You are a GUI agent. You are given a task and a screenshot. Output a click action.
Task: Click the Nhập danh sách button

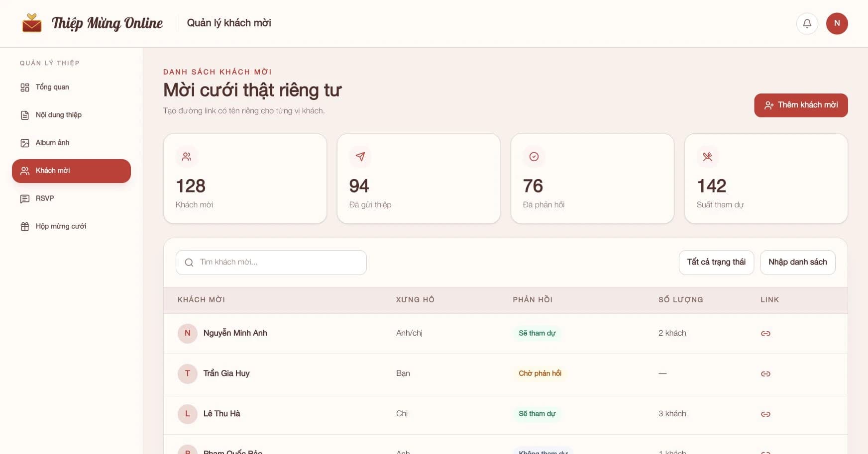tap(798, 262)
